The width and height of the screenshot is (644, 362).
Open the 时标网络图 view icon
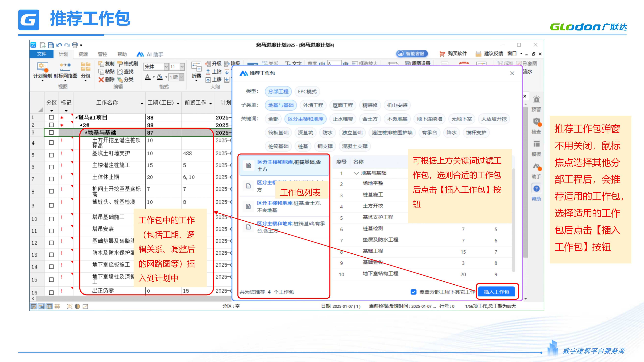65,67
